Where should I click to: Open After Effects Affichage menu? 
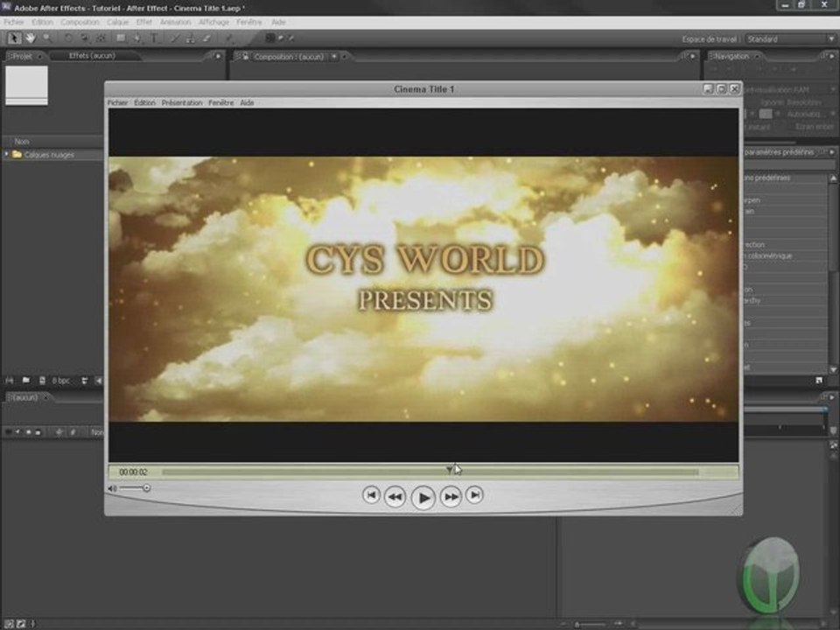213,23
